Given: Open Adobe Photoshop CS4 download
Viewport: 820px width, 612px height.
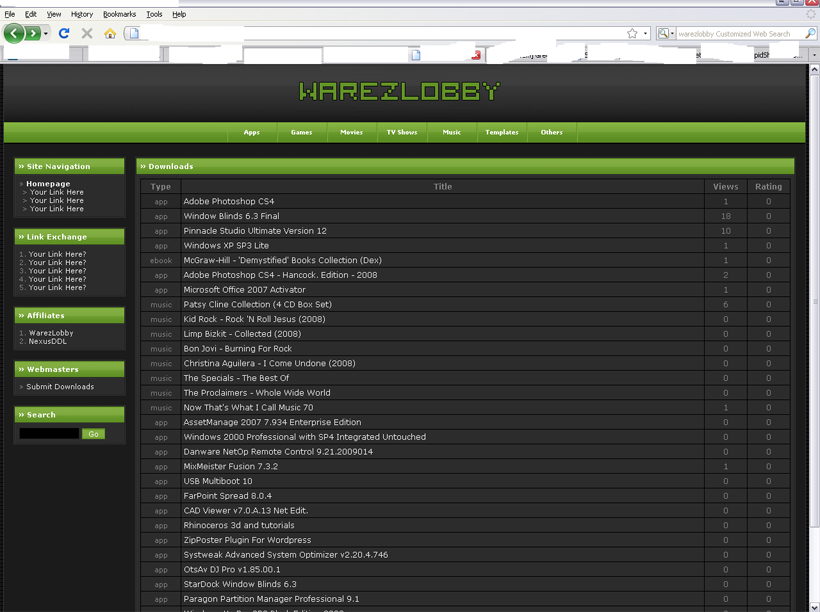Looking at the screenshot, I should [x=229, y=201].
